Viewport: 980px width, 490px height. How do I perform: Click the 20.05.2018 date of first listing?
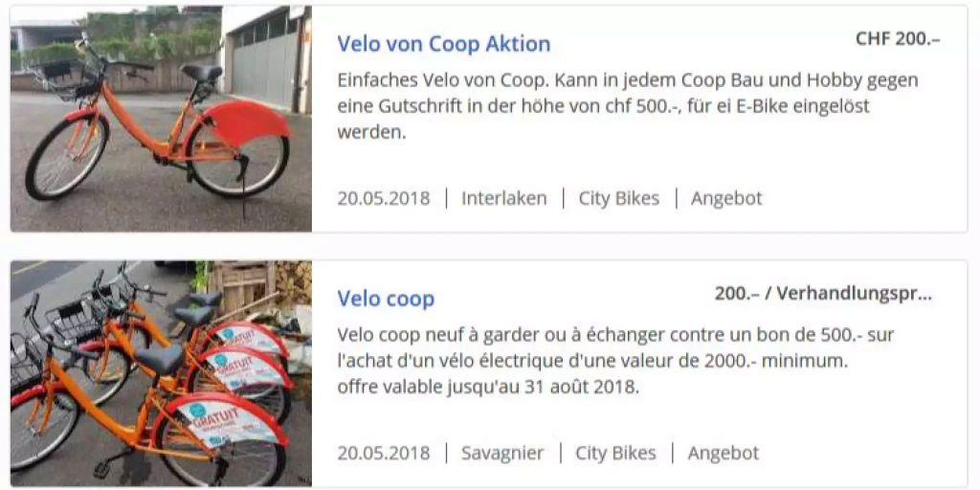384,198
